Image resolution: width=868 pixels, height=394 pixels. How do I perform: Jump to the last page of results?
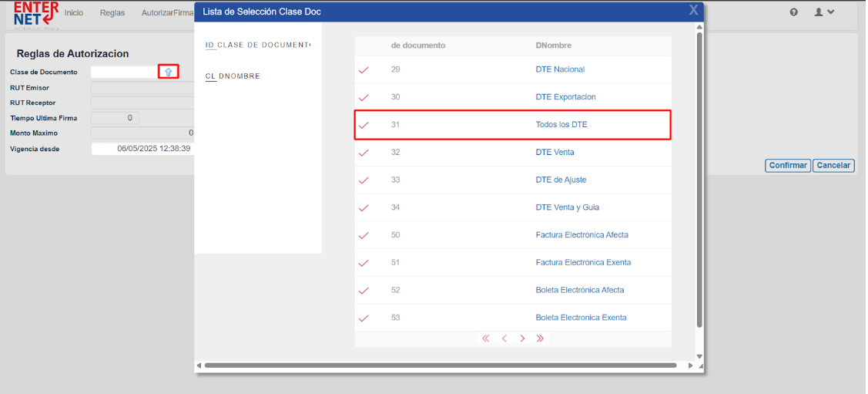click(540, 338)
